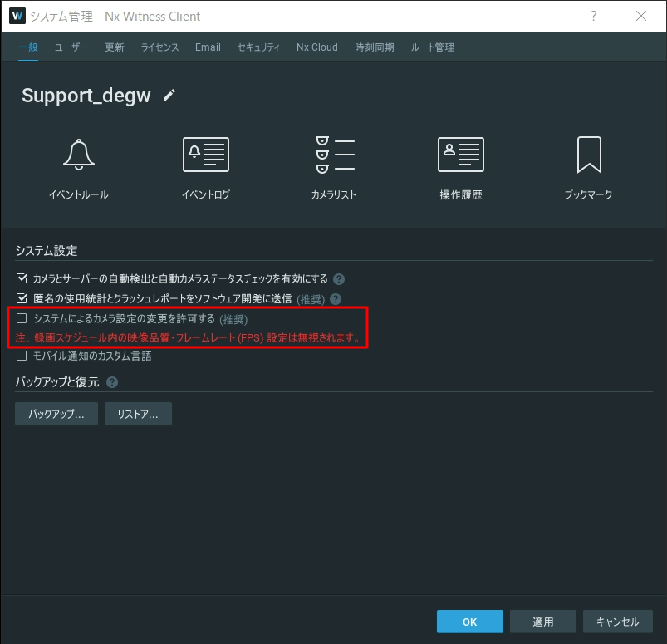Click the バックアップ... button

[x=56, y=414]
